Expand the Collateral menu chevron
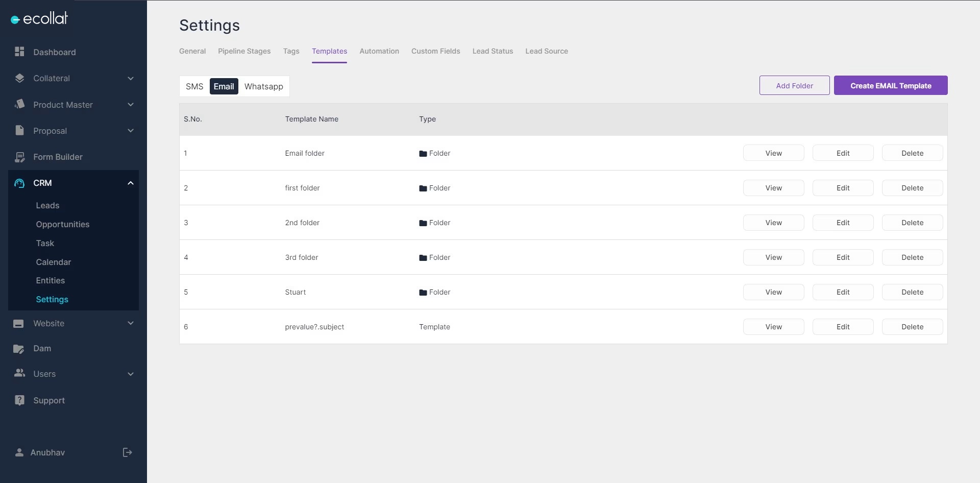The height and width of the screenshot is (483, 980). (x=131, y=79)
